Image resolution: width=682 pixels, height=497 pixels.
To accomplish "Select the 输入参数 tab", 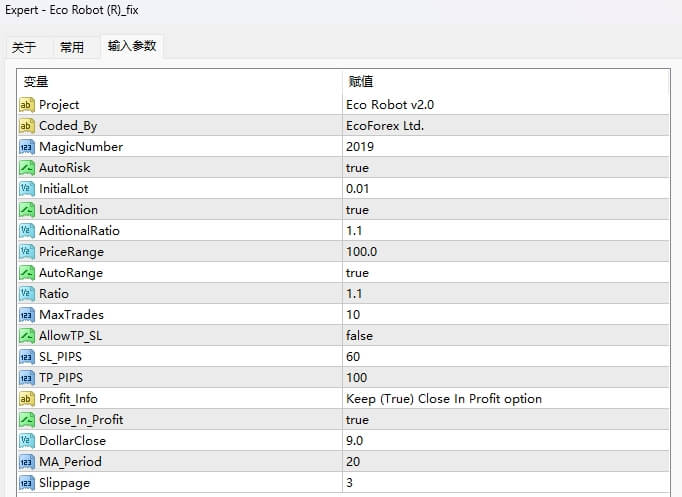I will pyautogui.click(x=132, y=46).
